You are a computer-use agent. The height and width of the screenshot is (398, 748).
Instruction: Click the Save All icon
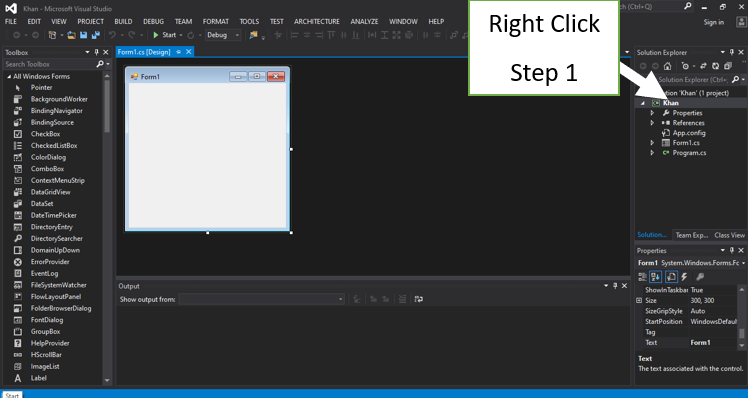(96, 35)
